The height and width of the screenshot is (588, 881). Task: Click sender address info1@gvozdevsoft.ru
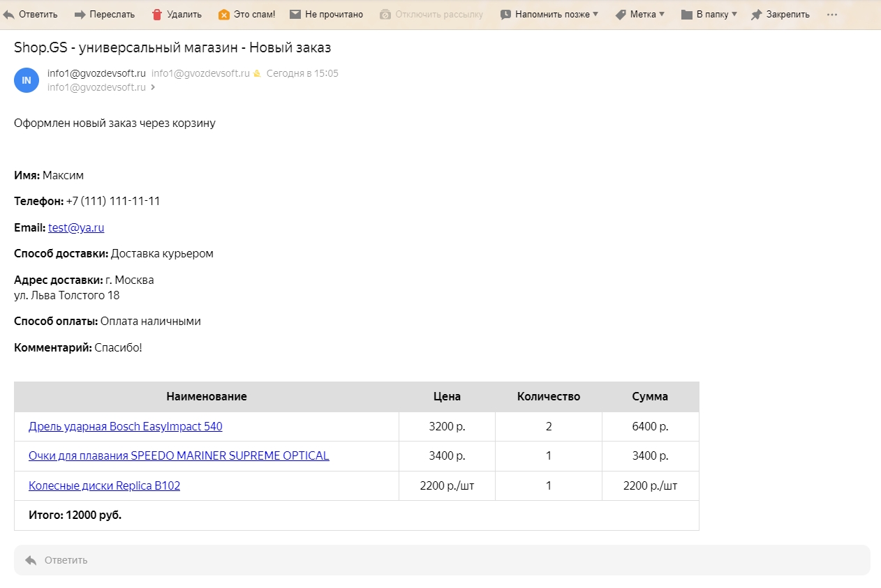96,73
